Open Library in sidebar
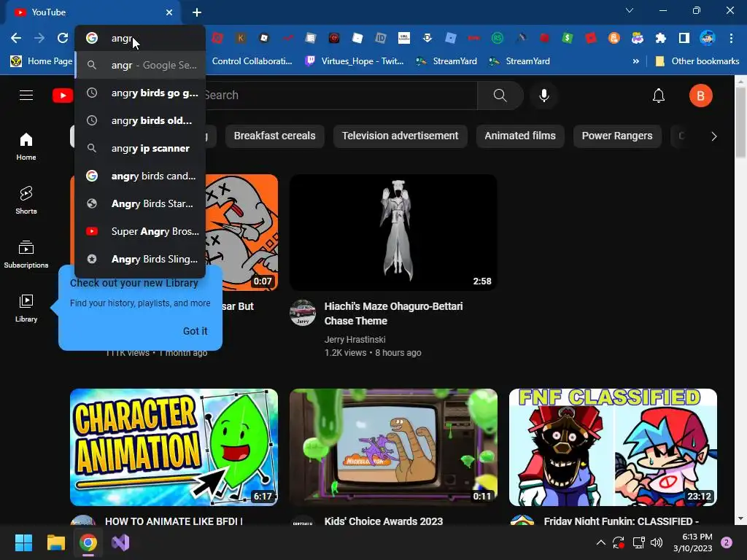This screenshot has height=560, width=747. 26,308
